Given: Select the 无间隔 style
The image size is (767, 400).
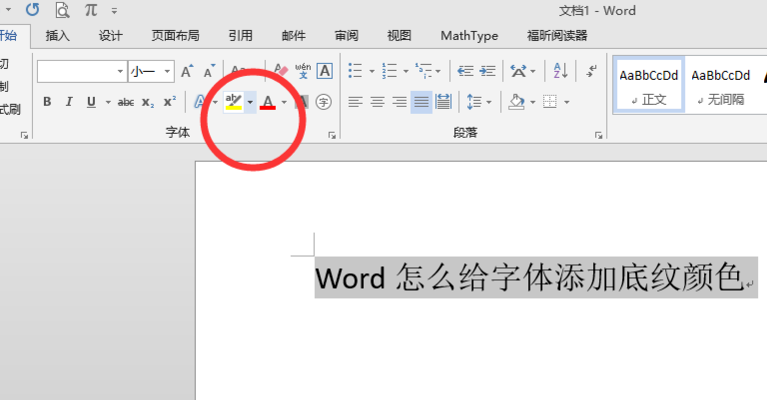Looking at the screenshot, I should pos(721,86).
